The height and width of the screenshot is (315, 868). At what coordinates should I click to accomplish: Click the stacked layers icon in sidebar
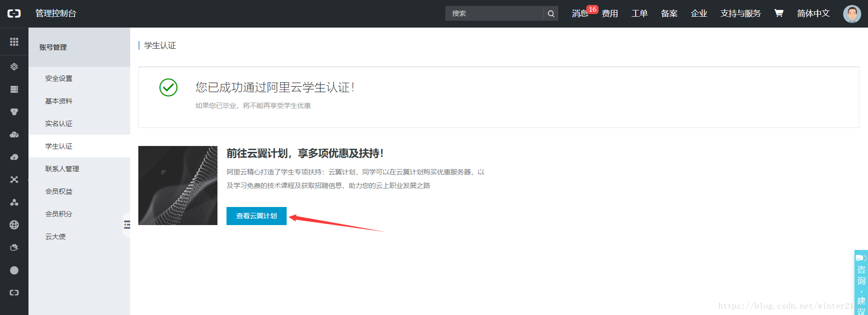click(14, 67)
